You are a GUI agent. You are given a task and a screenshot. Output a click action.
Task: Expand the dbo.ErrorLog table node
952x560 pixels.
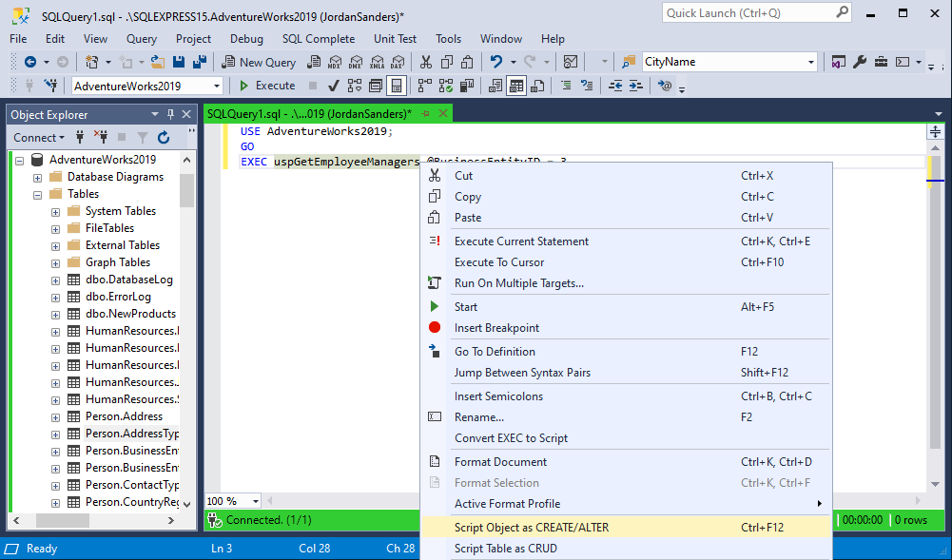point(55,298)
